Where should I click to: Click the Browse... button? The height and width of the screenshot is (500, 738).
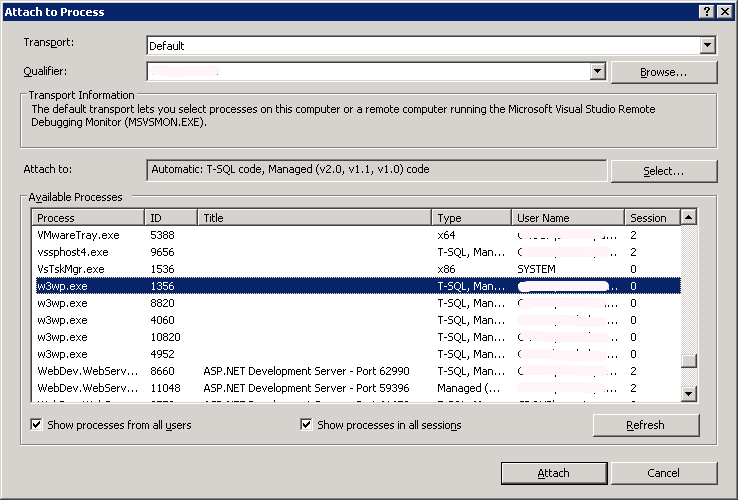664,73
